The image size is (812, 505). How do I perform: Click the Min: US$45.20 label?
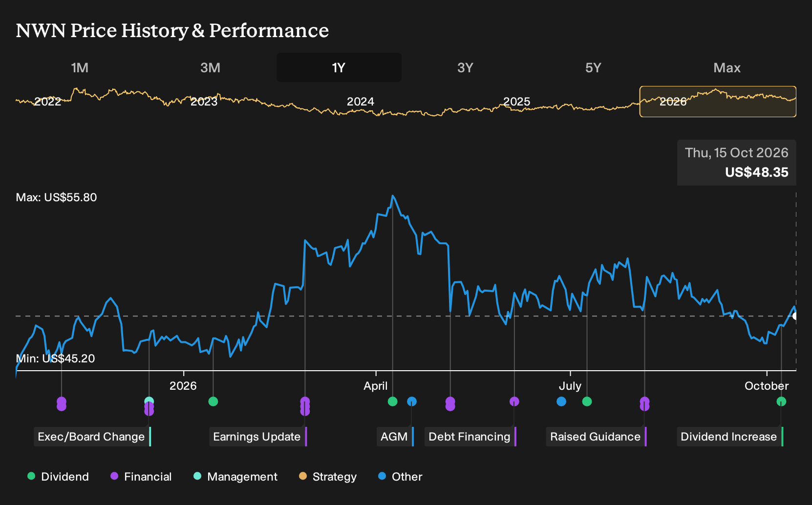coord(56,358)
